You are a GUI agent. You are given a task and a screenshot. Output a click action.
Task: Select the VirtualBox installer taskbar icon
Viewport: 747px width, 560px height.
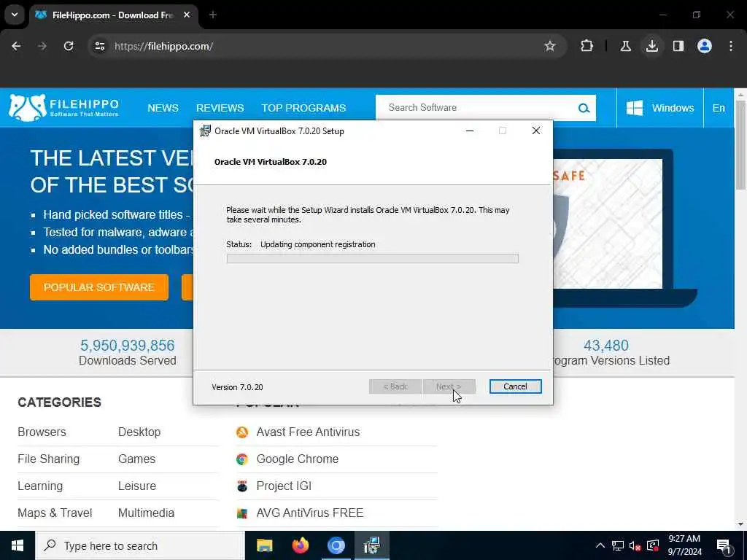point(371,545)
